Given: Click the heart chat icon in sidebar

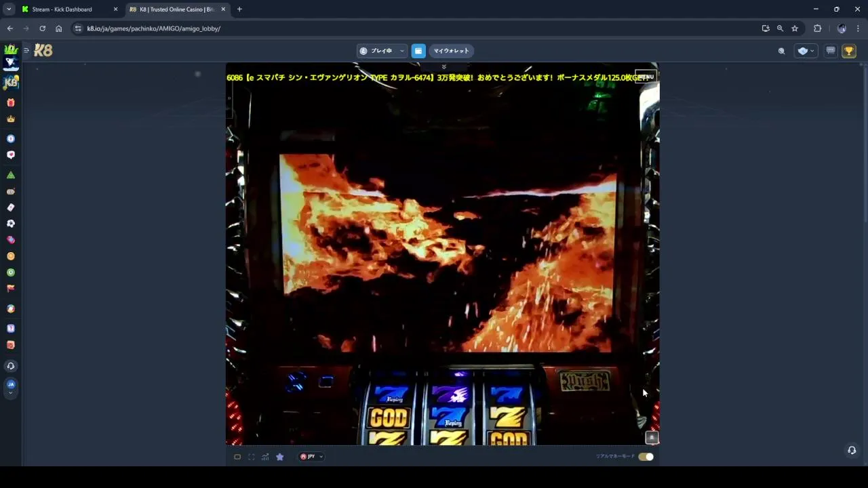Looking at the screenshot, I should [x=10, y=155].
